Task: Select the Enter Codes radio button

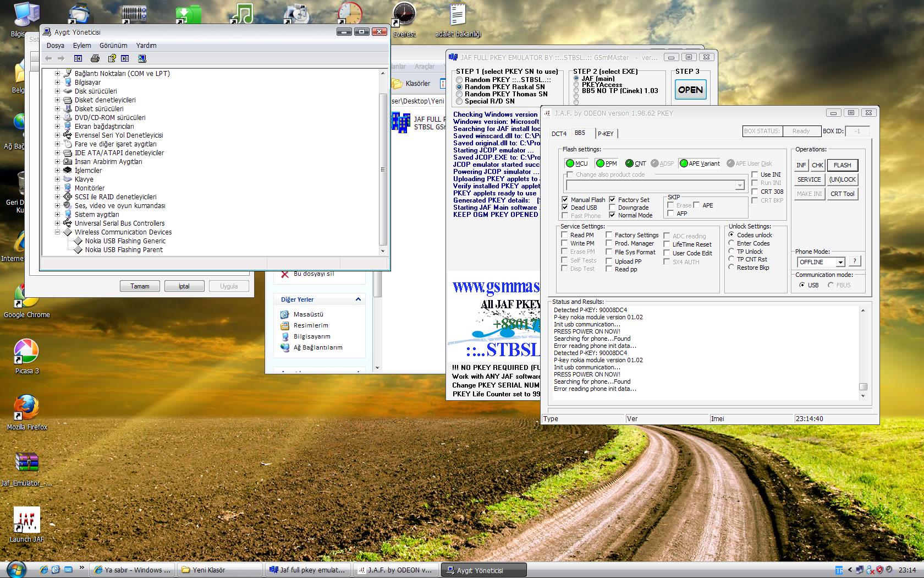Action: click(732, 243)
